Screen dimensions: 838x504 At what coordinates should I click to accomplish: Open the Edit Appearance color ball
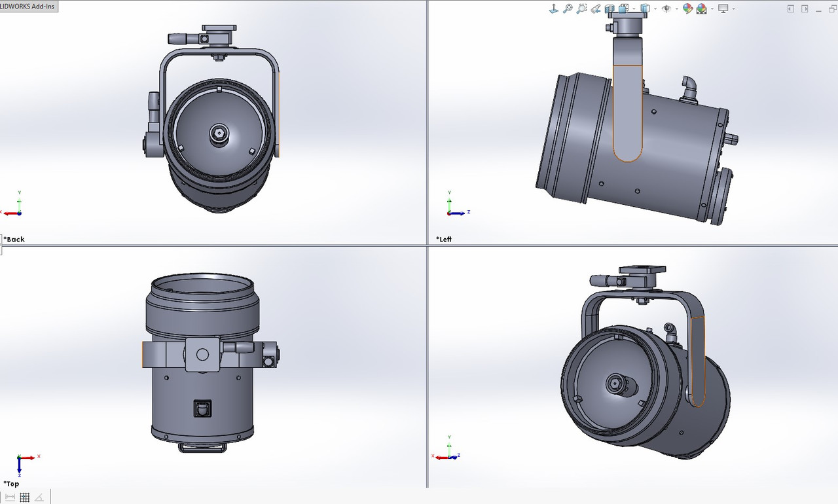687,9
